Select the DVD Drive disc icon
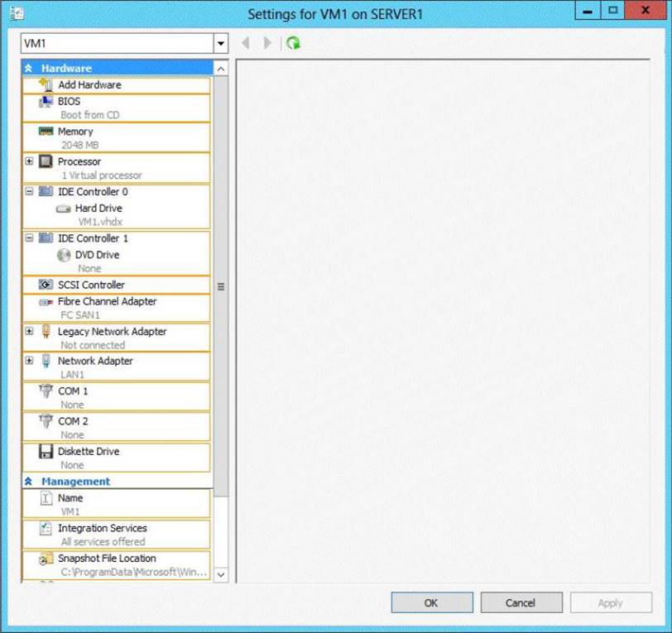The image size is (672, 633). tap(64, 255)
